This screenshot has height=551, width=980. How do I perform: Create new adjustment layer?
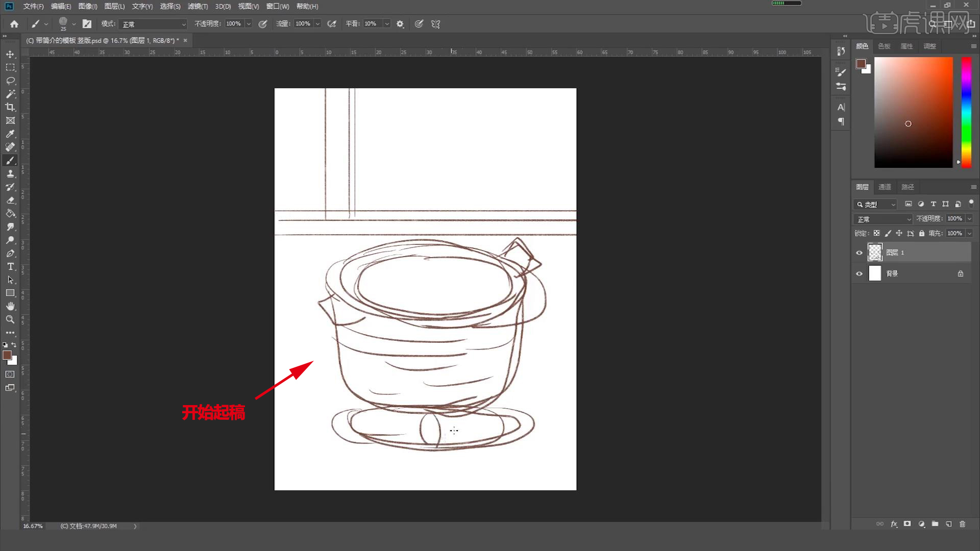[x=921, y=524]
